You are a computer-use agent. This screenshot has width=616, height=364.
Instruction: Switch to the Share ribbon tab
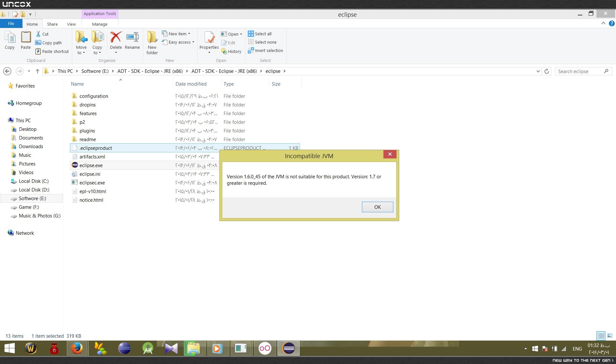tap(52, 24)
